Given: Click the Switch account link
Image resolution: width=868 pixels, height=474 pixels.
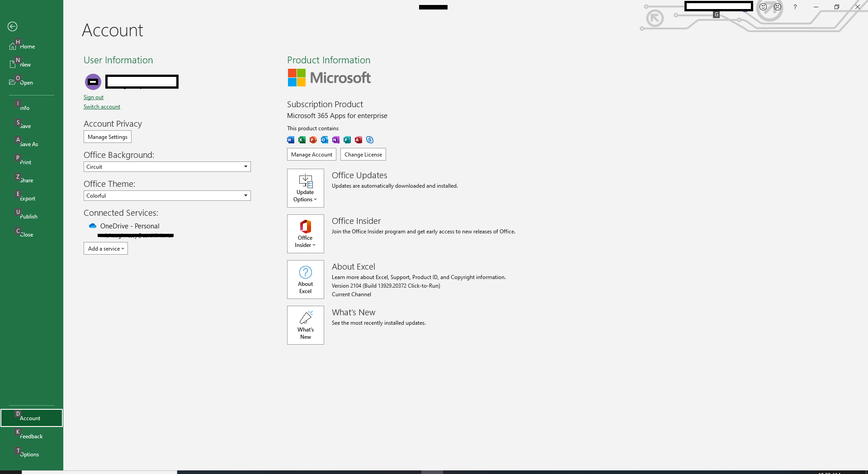Looking at the screenshot, I should tap(102, 107).
